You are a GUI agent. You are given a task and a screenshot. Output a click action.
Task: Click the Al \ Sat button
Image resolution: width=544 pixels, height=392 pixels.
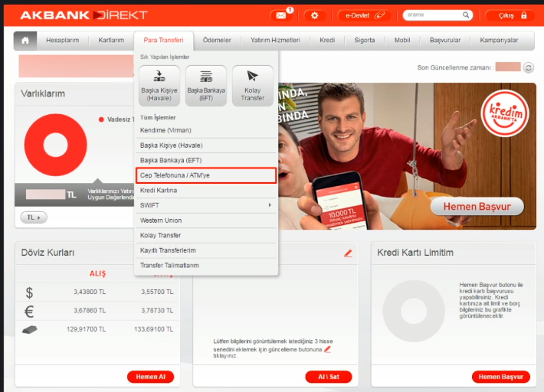[329, 377]
